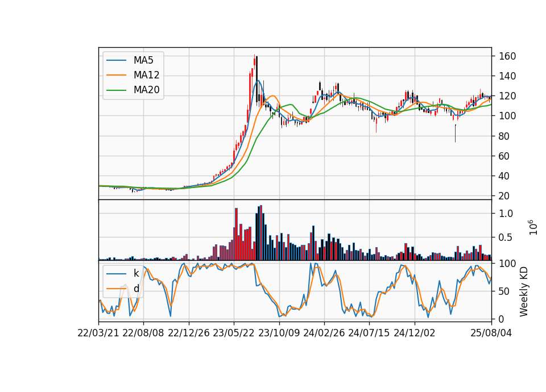Click the 23/05/22 date axis label

click(234, 333)
